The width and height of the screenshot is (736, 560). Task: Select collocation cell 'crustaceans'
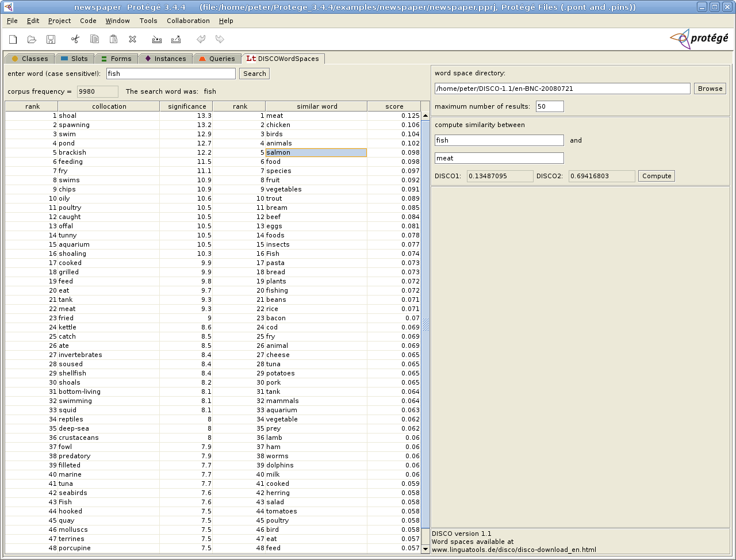click(109, 438)
